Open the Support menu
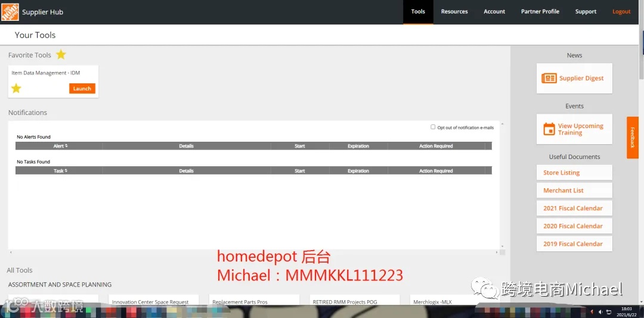644x318 pixels. tap(586, 12)
